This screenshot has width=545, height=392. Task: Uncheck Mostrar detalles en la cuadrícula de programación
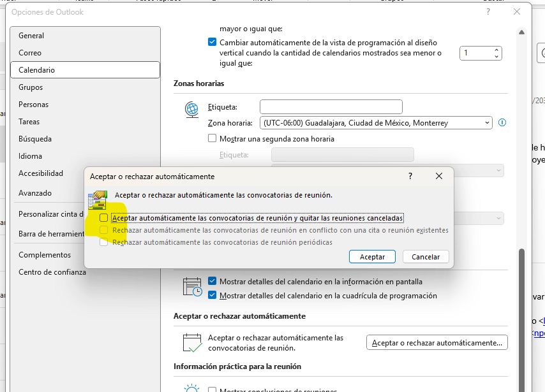pos(212,295)
